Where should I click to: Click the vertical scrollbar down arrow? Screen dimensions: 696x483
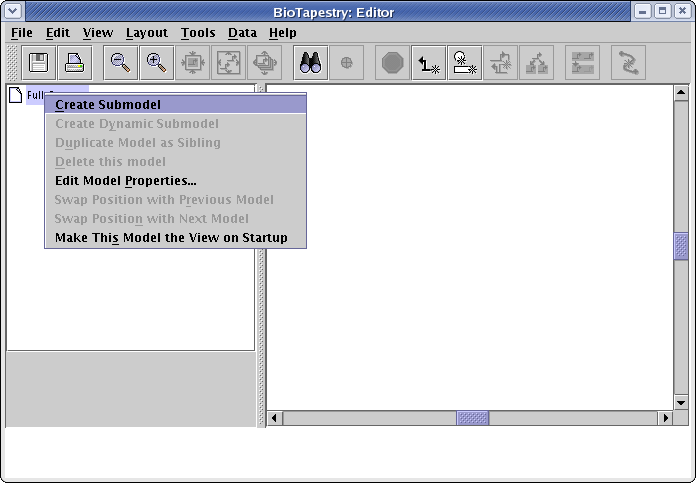tap(681, 402)
